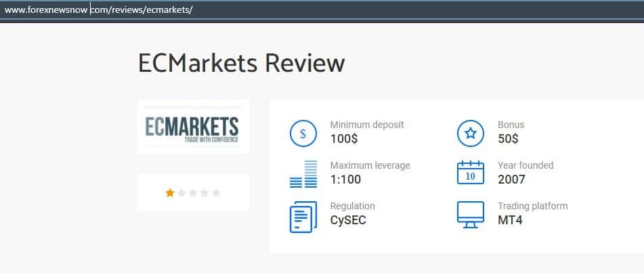Click the first gold rating star
This screenshot has height=273, width=644.
[x=170, y=193]
